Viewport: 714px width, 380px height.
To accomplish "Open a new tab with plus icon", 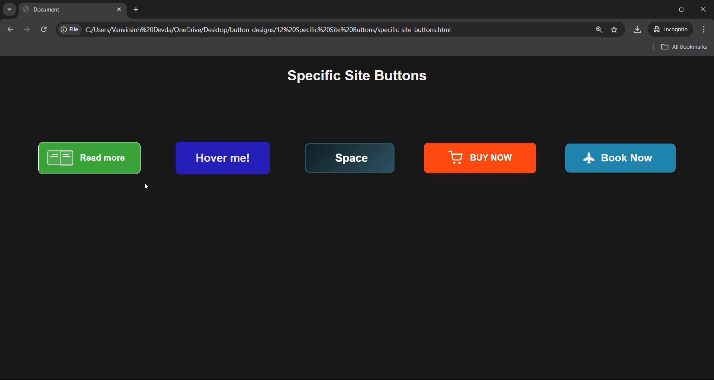I will pos(136,9).
